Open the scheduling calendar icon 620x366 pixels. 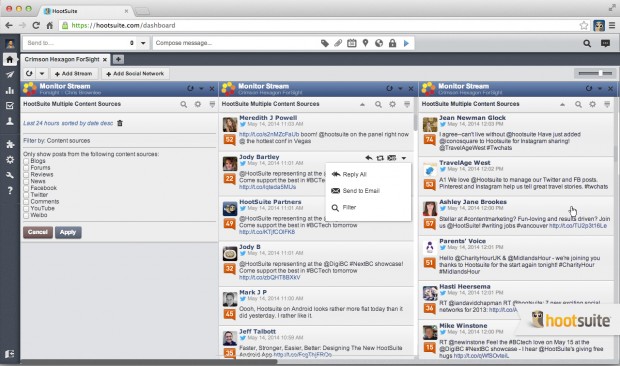tap(352, 43)
